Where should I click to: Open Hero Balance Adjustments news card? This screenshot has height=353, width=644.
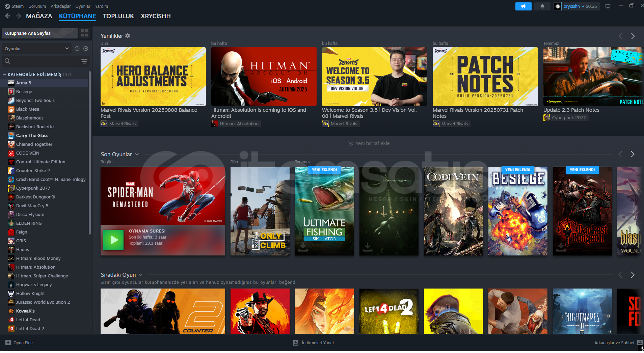153,77
